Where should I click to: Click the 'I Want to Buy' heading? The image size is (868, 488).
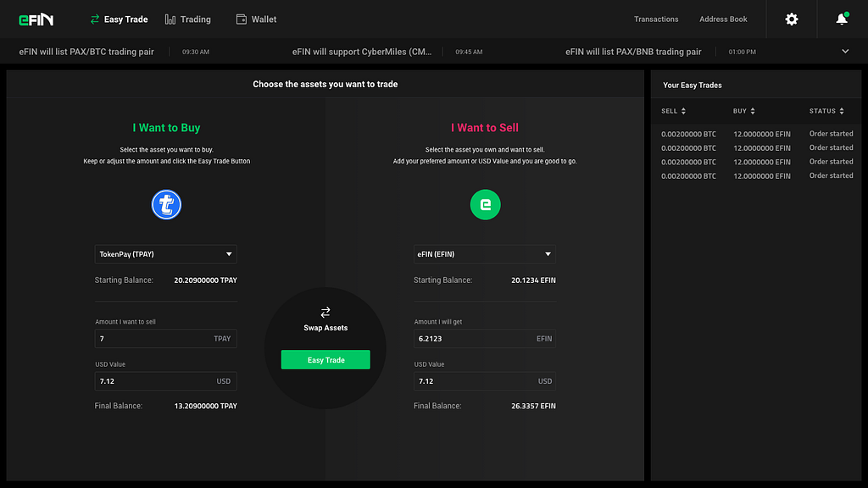coord(166,128)
